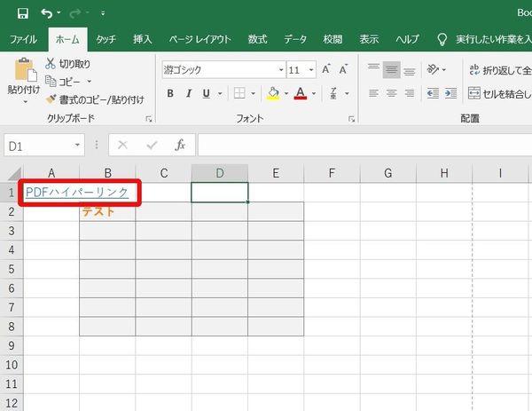Screen dimensions: 532x411
Task: Click セルを結合 merge cells button
Action: click(500, 93)
